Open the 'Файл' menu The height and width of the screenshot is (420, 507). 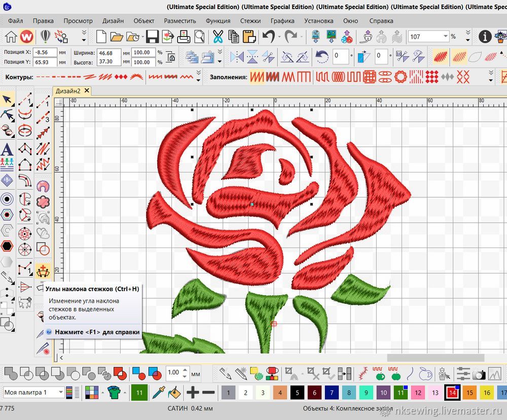point(15,21)
